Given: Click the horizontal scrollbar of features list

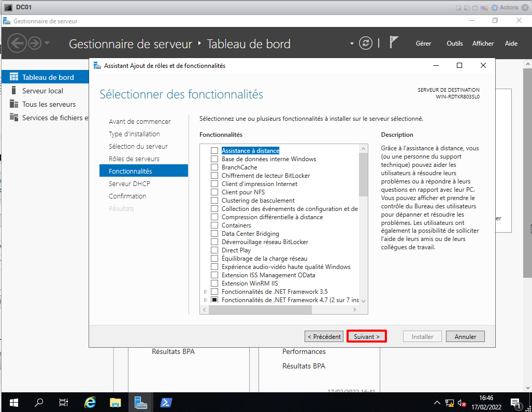Looking at the screenshot, I should click(259, 309).
